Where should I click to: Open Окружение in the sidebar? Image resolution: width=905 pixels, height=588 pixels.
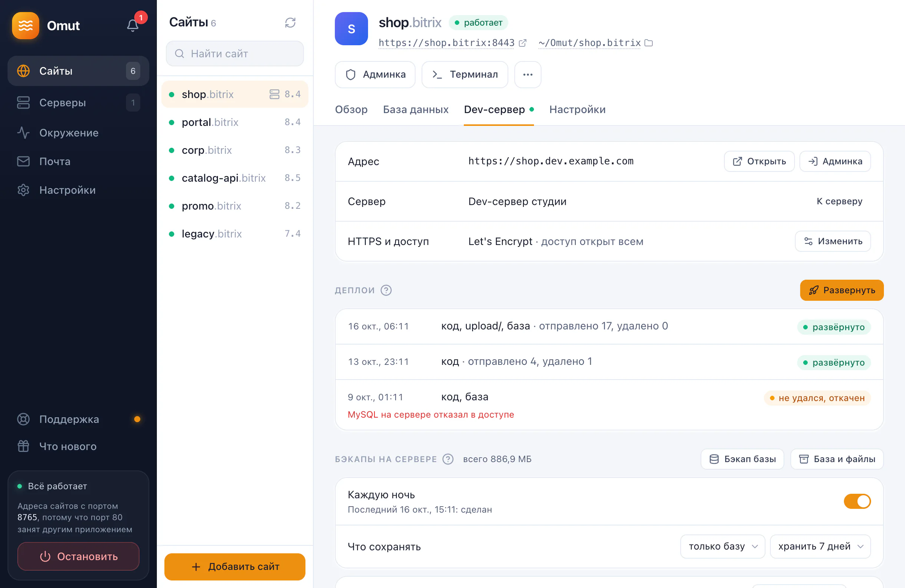click(78, 133)
